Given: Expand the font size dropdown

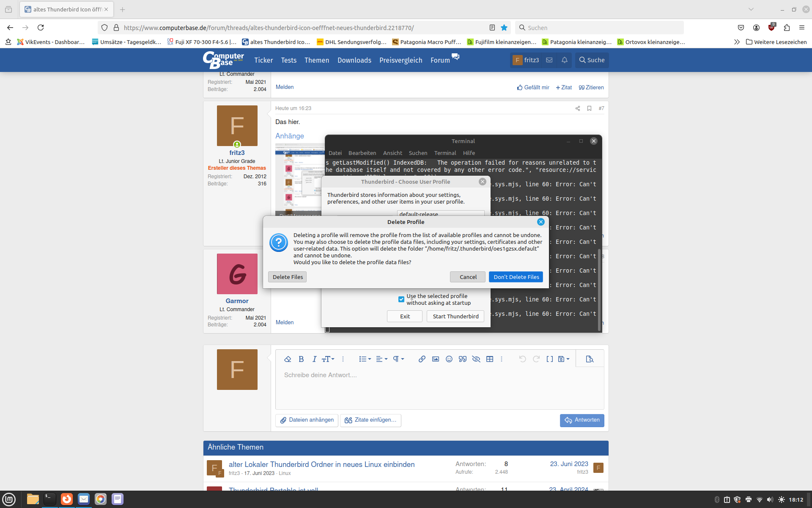Looking at the screenshot, I should (328, 359).
